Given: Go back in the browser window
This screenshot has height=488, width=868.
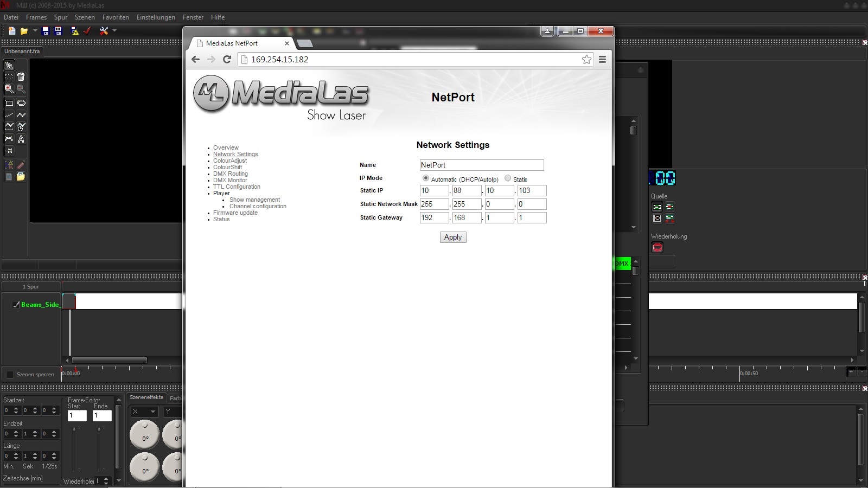Looking at the screenshot, I should point(195,60).
